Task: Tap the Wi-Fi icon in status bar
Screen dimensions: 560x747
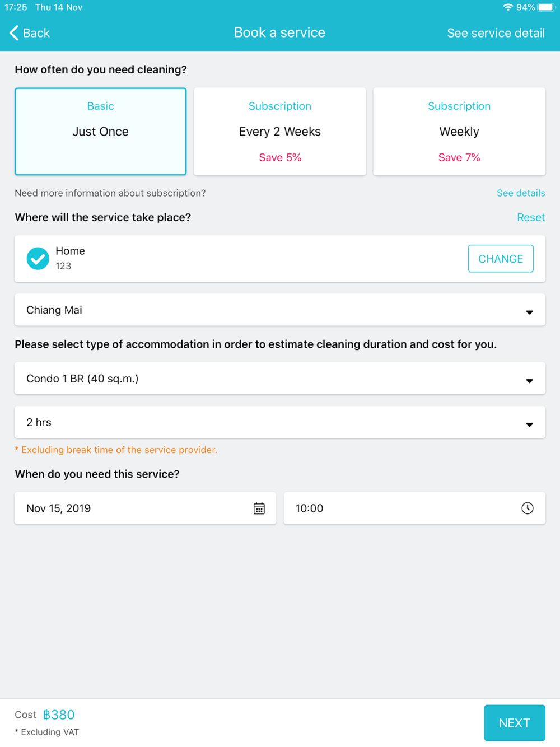Action: pos(508,7)
